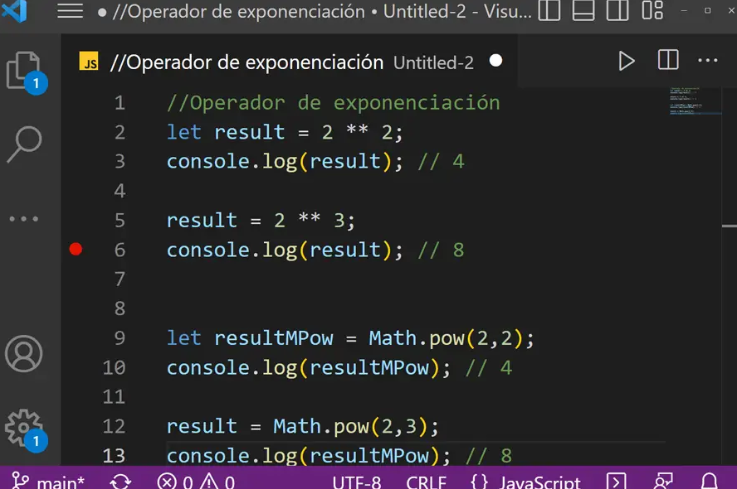This screenshot has height=489, width=737.
Task: Click the JS file icon on the tab
Action: (x=89, y=61)
